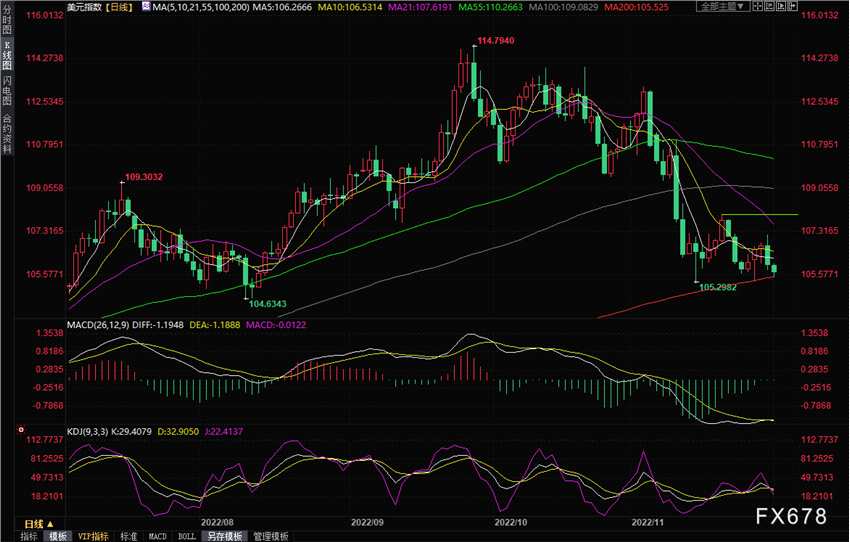This screenshot has width=850, height=542.
Task: Click the 2022/09 date label on the time axis
Action: (x=367, y=522)
